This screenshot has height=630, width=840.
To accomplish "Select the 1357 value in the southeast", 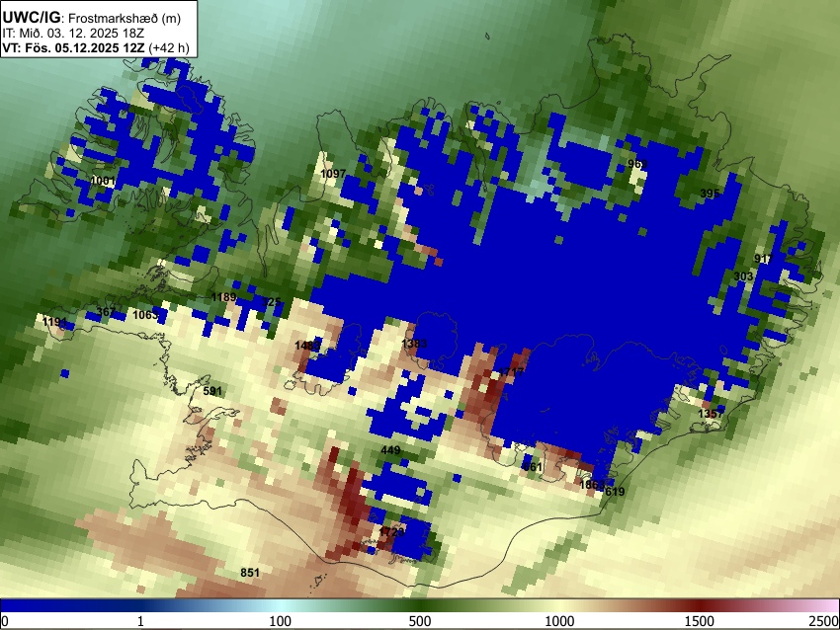I will coord(712,414).
